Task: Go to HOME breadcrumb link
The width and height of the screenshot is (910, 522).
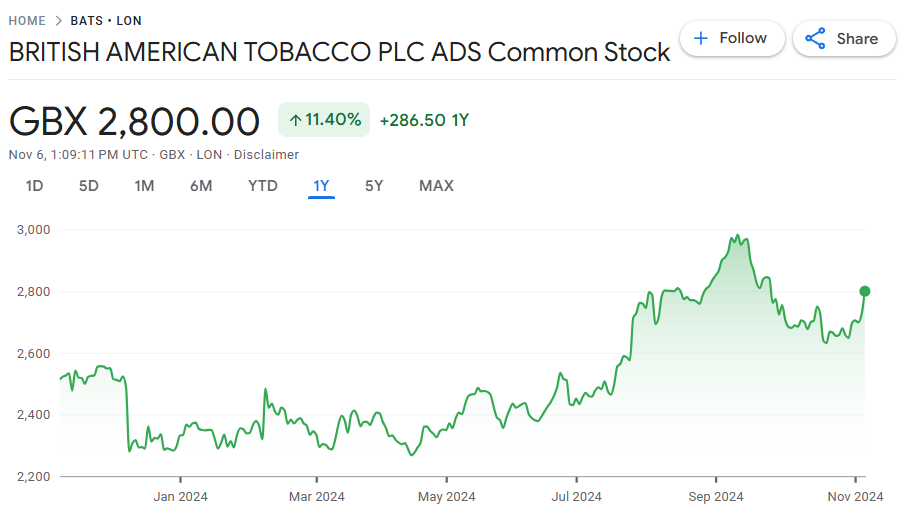Action: [x=27, y=21]
